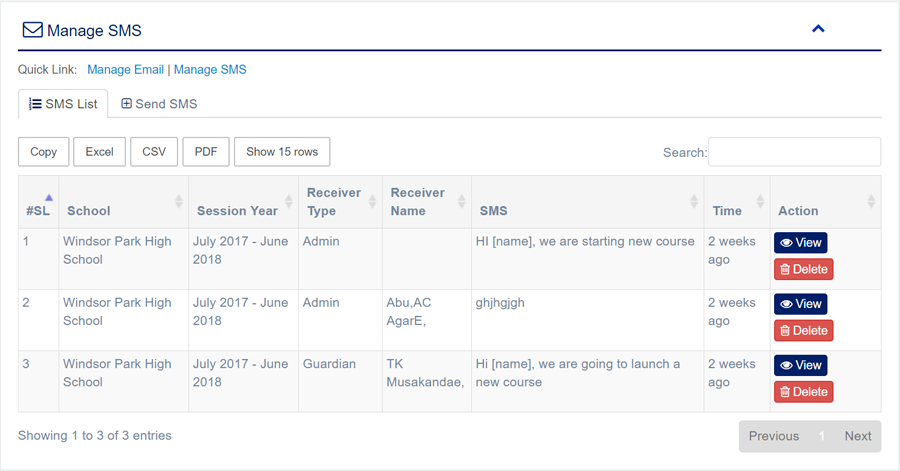Open the Manage Email quick link

[x=125, y=70]
